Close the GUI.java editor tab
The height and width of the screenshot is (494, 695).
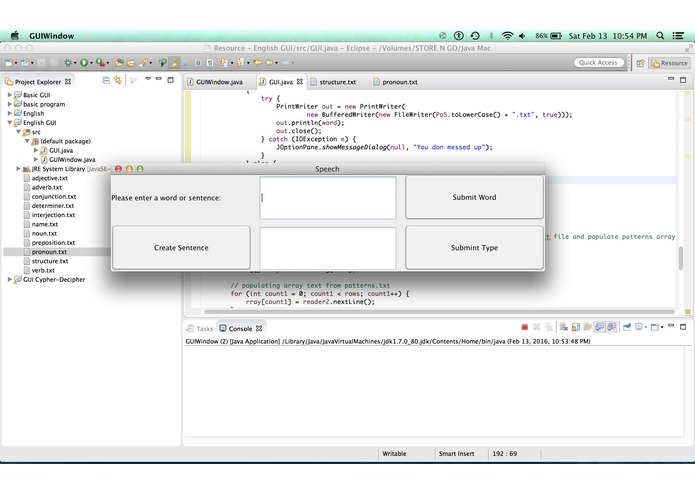pyautogui.click(x=300, y=82)
